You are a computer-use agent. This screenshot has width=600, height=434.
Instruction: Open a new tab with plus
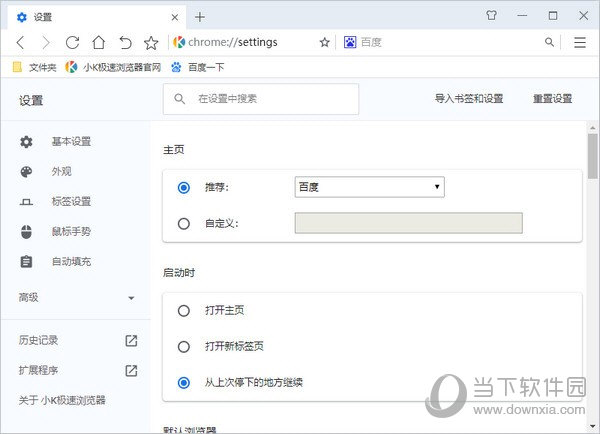coord(200,17)
